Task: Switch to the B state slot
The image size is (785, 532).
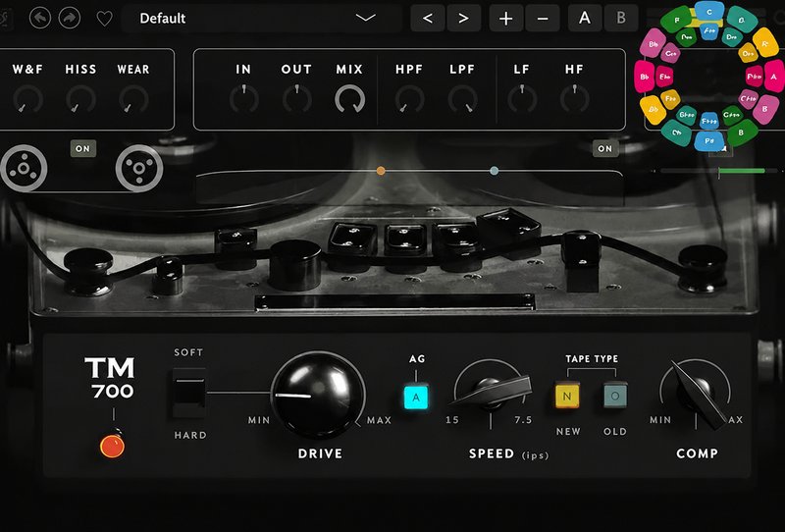Action: coord(621,19)
